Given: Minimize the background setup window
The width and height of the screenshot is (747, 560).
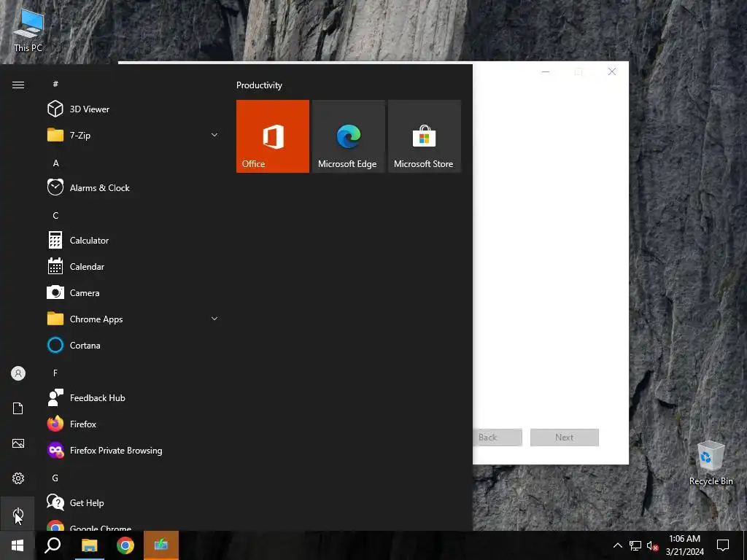Looking at the screenshot, I should [x=546, y=72].
